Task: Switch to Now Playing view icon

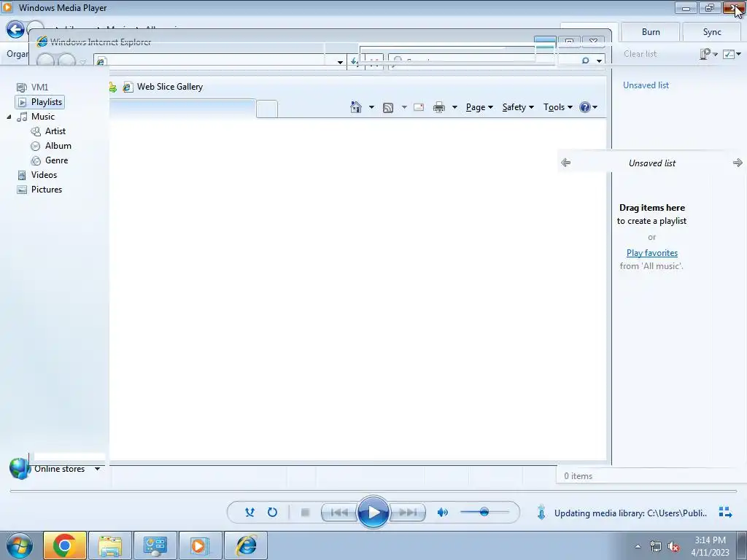Action: [726, 513]
